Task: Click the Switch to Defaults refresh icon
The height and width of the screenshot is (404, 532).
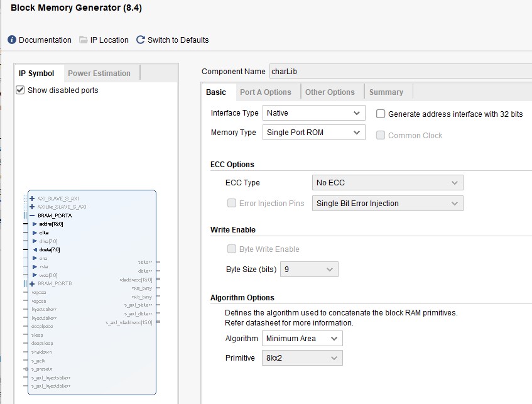Action: coord(141,40)
